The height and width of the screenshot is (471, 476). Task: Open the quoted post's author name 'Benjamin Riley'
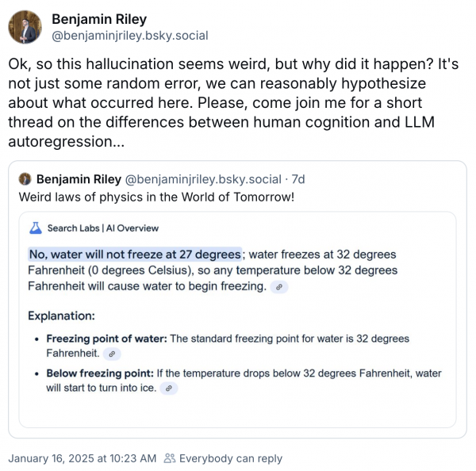[79, 178]
